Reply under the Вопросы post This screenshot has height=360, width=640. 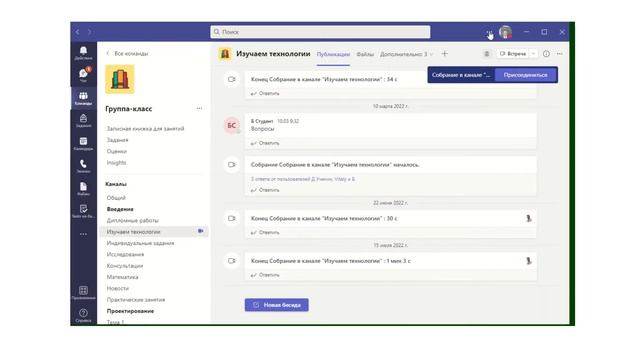click(265, 143)
